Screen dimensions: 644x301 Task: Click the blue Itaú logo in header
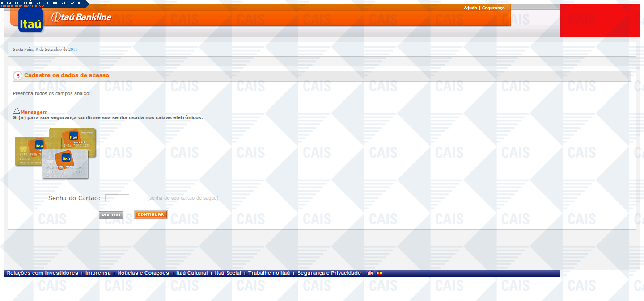point(31,21)
